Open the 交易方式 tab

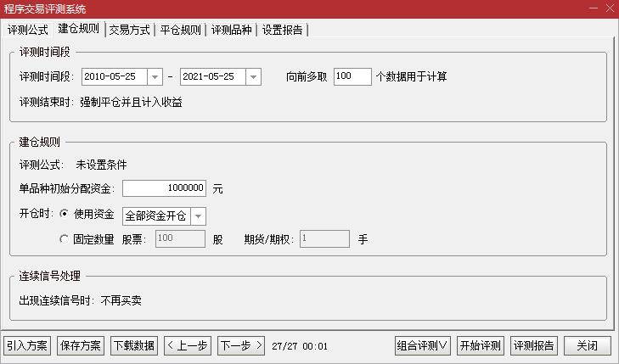pos(129,30)
